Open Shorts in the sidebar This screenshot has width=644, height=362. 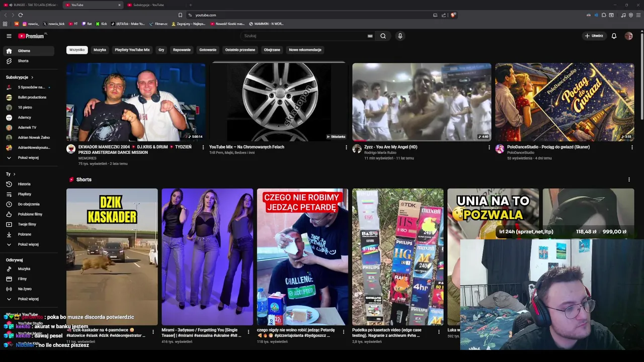tap(29, 61)
